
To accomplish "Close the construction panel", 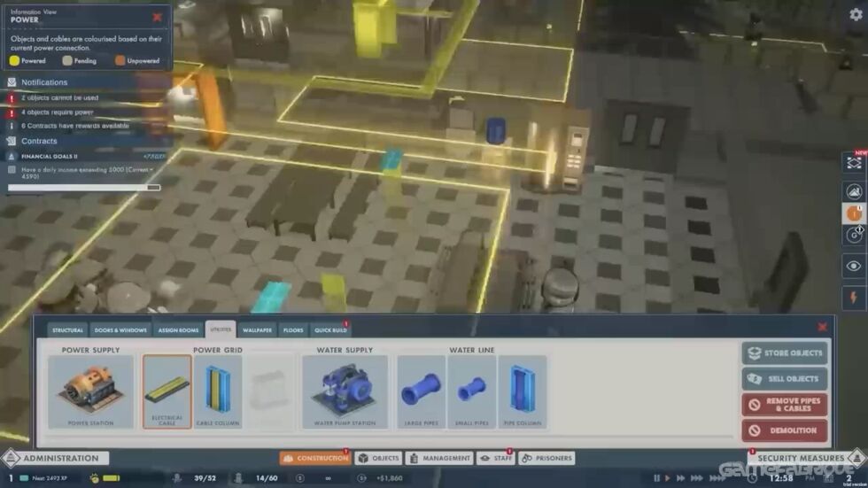I will pyautogui.click(x=822, y=327).
